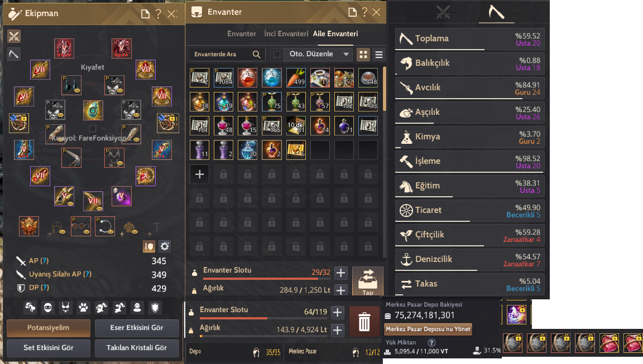
Task: Open the life skills pickaxe tab
Action: tap(496, 12)
